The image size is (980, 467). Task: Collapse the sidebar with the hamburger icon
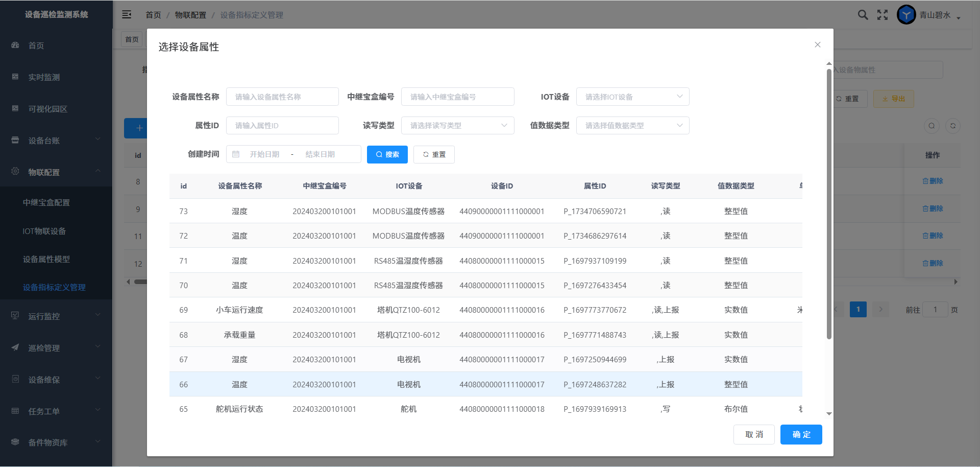point(127,15)
